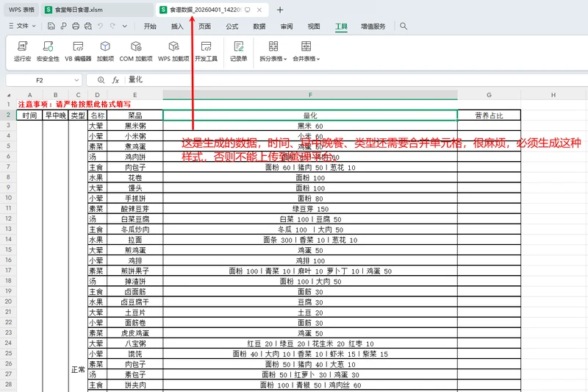Image resolution: width=588 pixels, height=392 pixels.
Task: Open the 增值服务 ribbon tab
Action: (x=373, y=26)
